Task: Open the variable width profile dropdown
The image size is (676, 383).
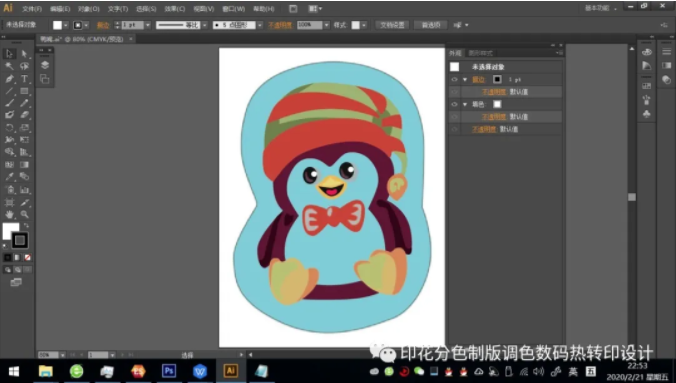Action: [x=205, y=25]
